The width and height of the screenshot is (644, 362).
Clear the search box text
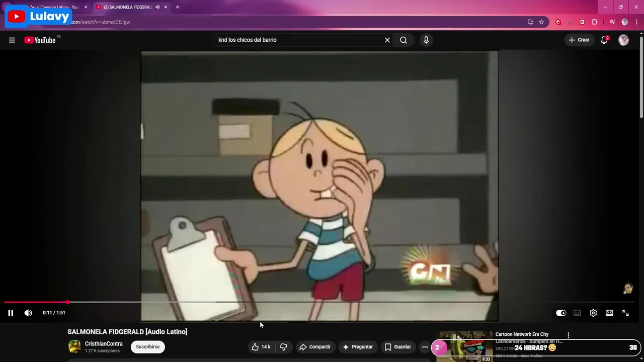point(387,40)
